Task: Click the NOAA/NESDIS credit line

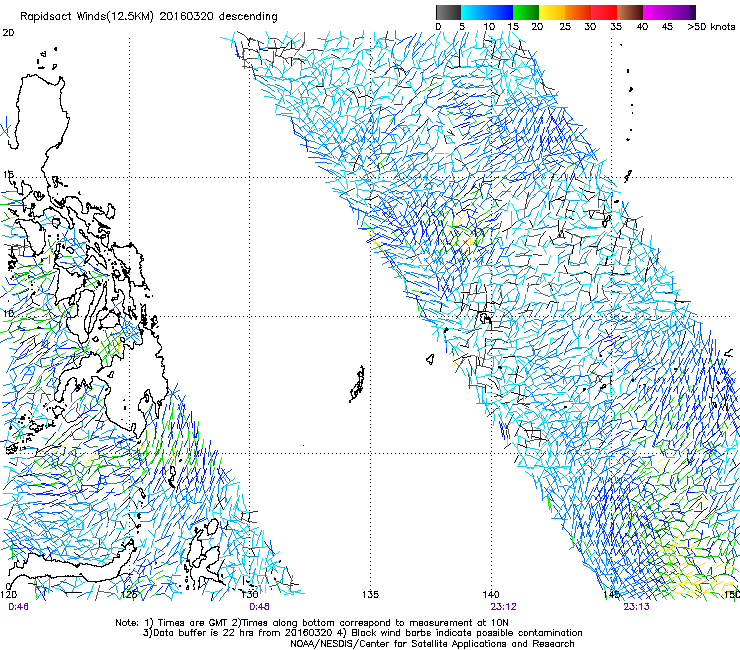Action: click(432, 644)
